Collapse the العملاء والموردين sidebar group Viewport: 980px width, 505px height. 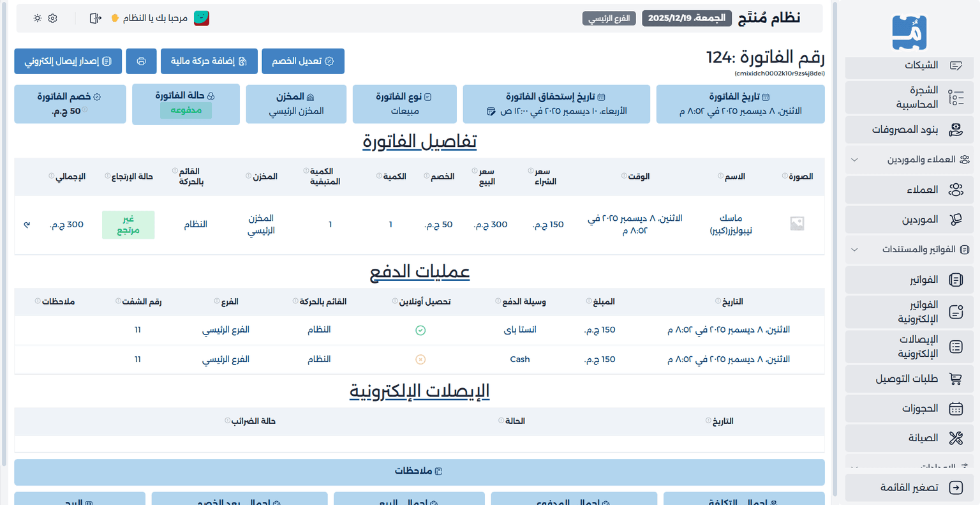(854, 160)
